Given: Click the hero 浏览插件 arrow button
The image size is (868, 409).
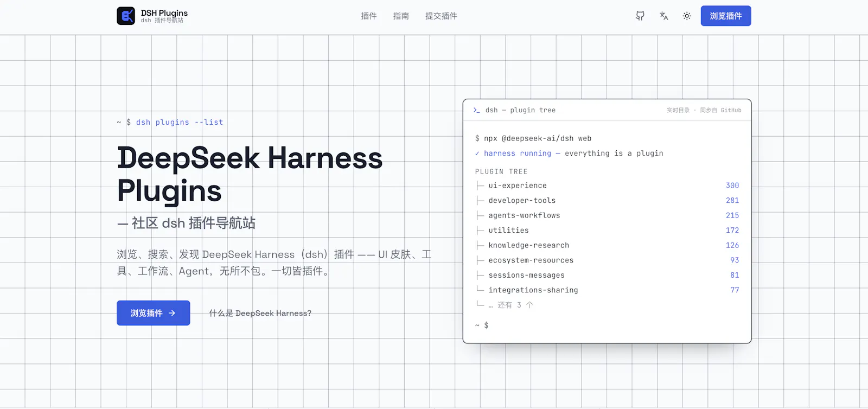Looking at the screenshot, I should [154, 313].
